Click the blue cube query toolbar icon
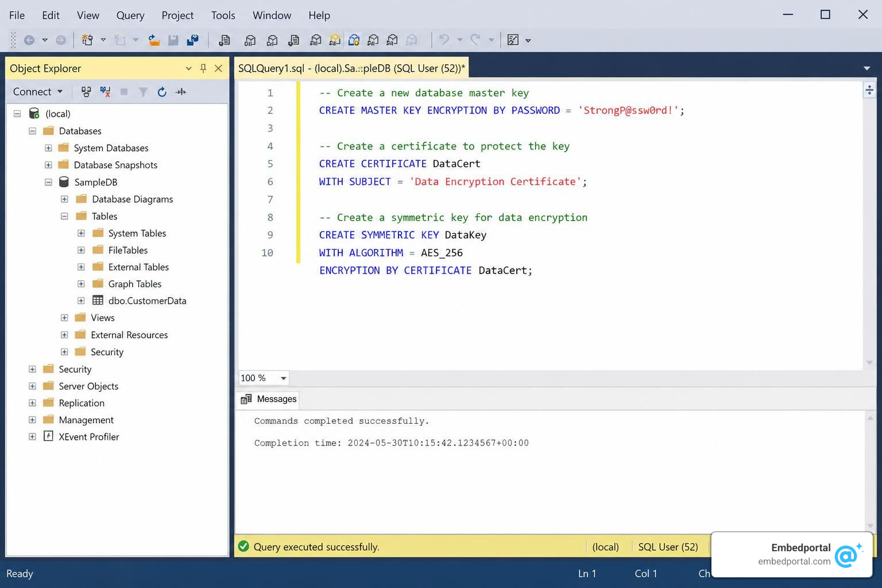882x588 pixels. click(x=354, y=40)
